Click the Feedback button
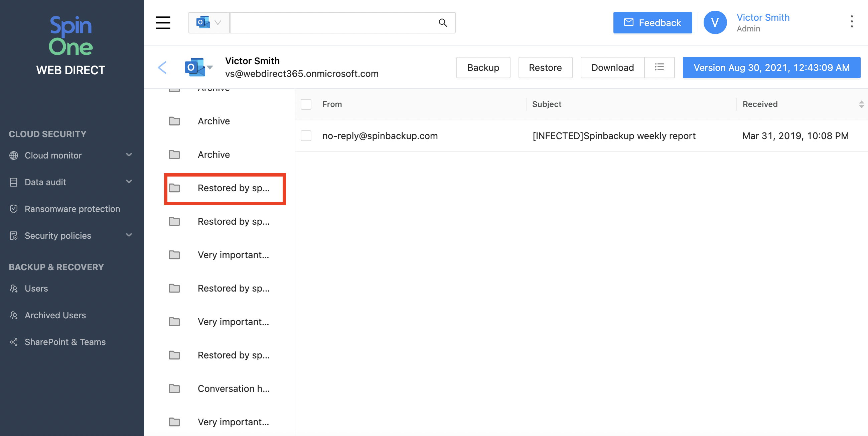This screenshot has height=436, width=868. tap(653, 23)
